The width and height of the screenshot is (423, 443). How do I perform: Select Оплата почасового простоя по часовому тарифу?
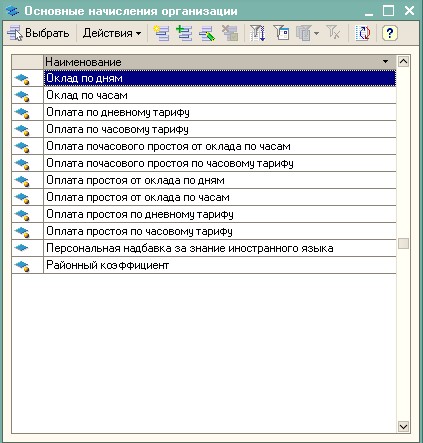coord(220,163)
